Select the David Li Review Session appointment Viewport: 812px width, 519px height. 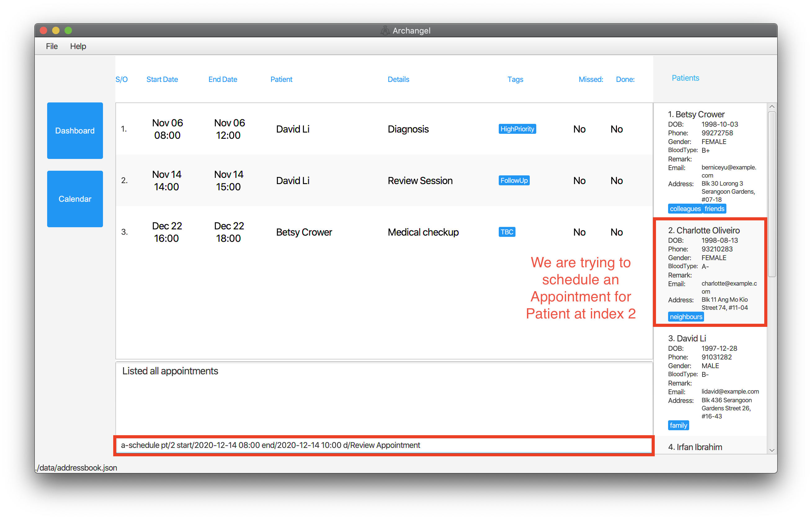[x=384, y=181]
